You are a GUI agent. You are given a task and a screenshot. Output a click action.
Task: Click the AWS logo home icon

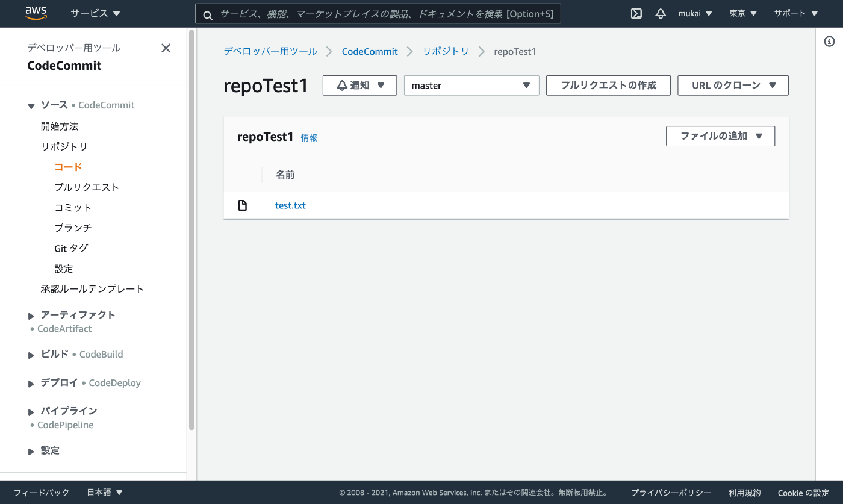[36, 13]
